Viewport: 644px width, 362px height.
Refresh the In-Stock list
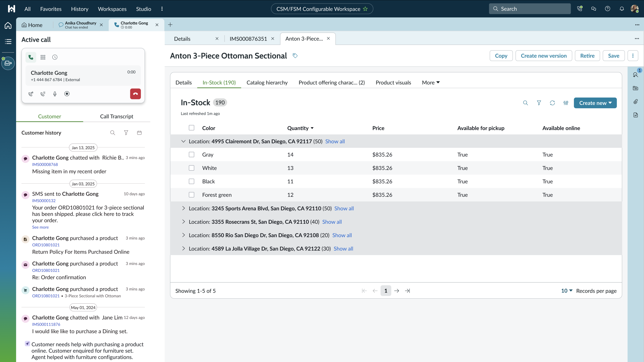(x=552, y=103)
